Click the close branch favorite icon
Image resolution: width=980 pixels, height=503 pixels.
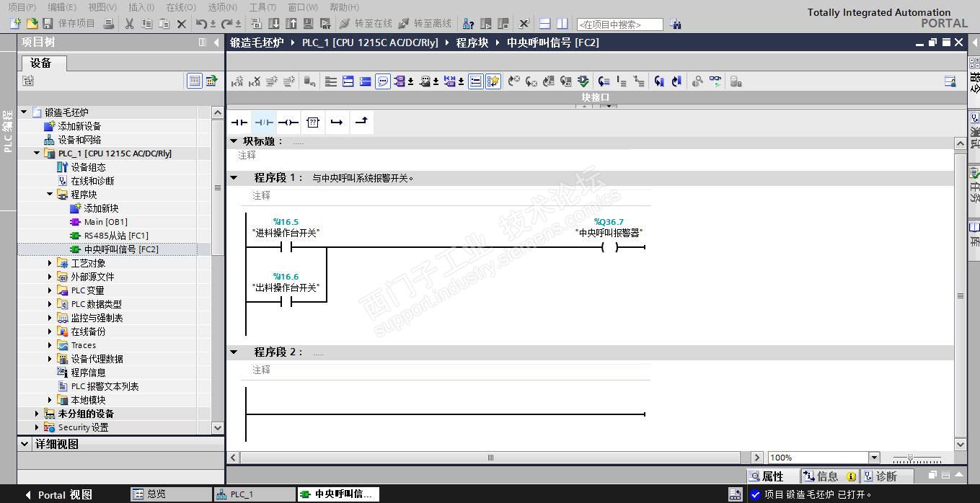point(361,122)
